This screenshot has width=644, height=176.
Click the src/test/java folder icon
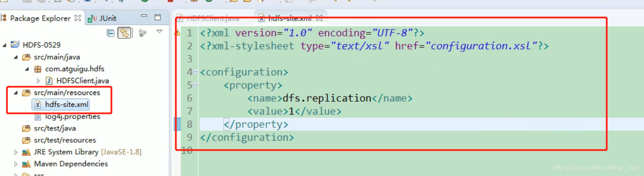27,128
